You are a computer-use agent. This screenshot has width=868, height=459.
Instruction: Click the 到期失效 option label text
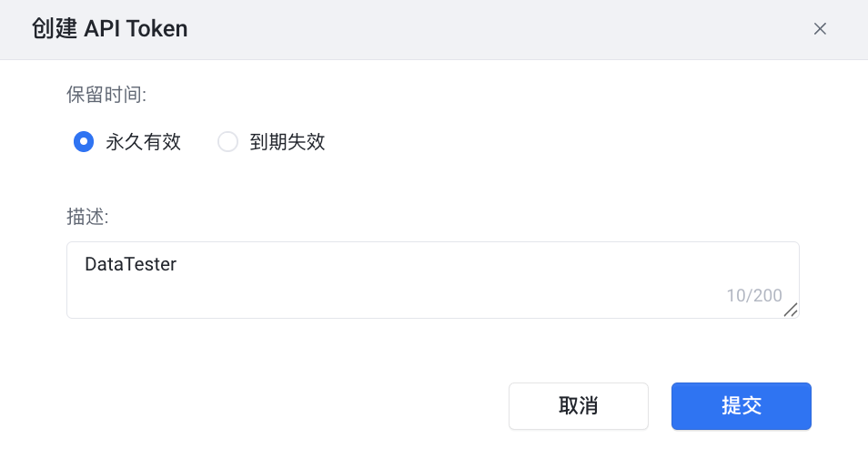pyautogui.click(x=288, y=142)
